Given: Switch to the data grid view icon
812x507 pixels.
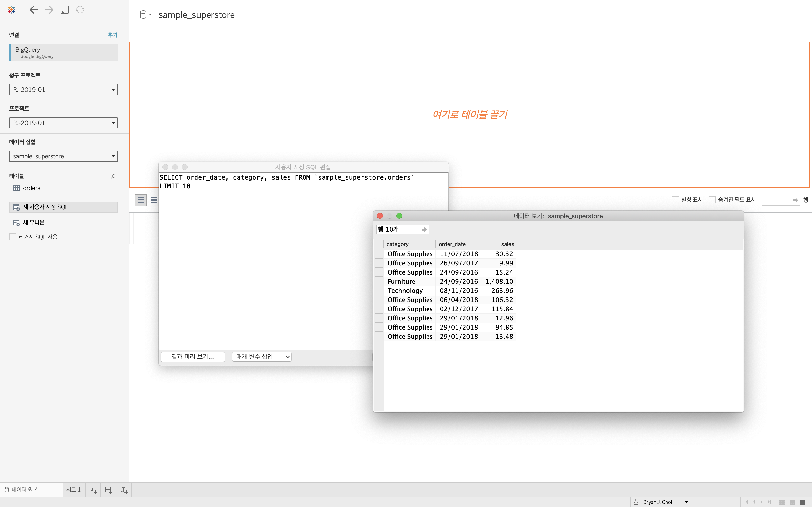Looking at the screenshot, I should 141,200.
